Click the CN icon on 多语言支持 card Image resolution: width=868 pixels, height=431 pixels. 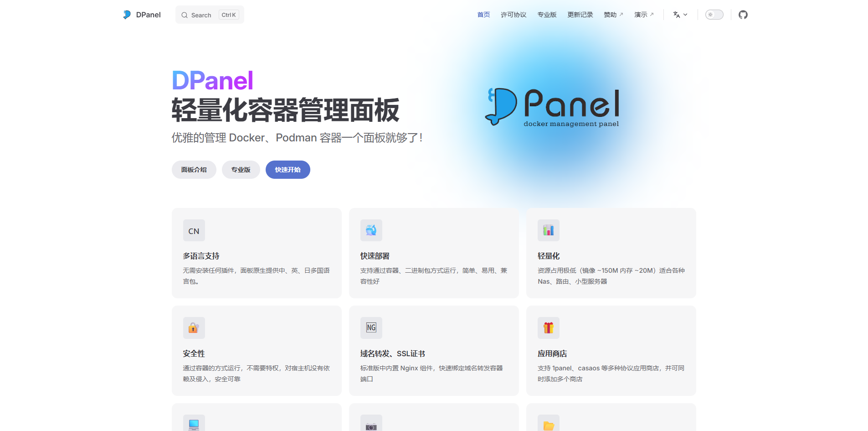point(194,230)
